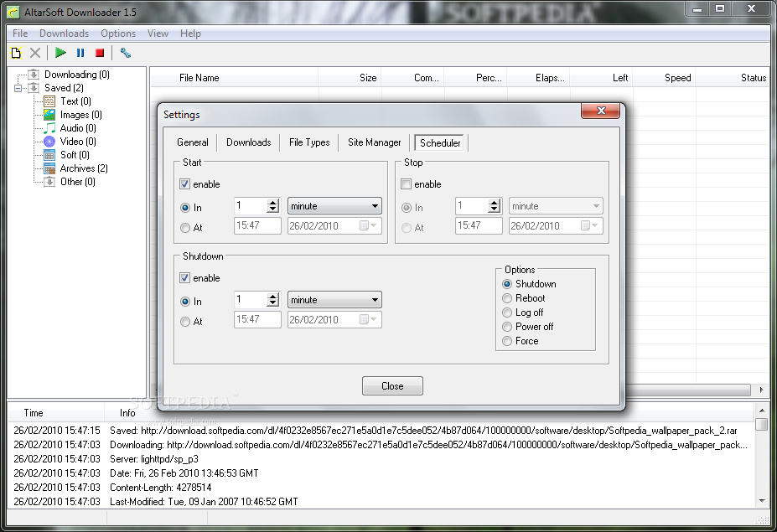The width and height of the screenshot is (777, 532).
Task: Switch to the File Types tab
Action: point(309,142)
